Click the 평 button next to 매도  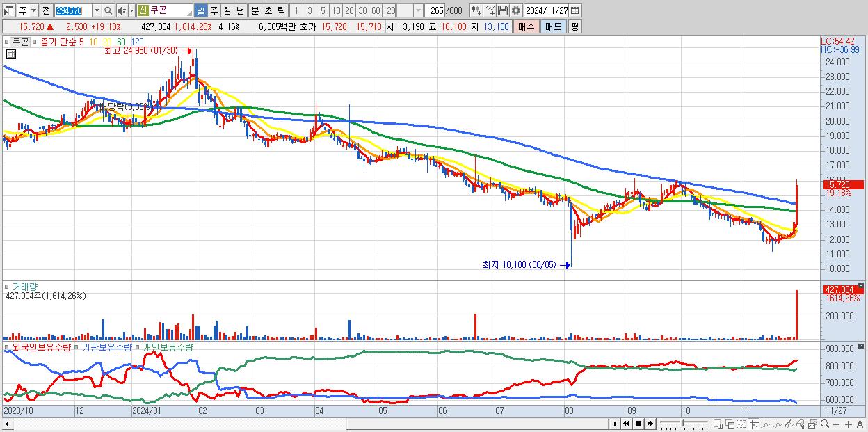point(574,26)
